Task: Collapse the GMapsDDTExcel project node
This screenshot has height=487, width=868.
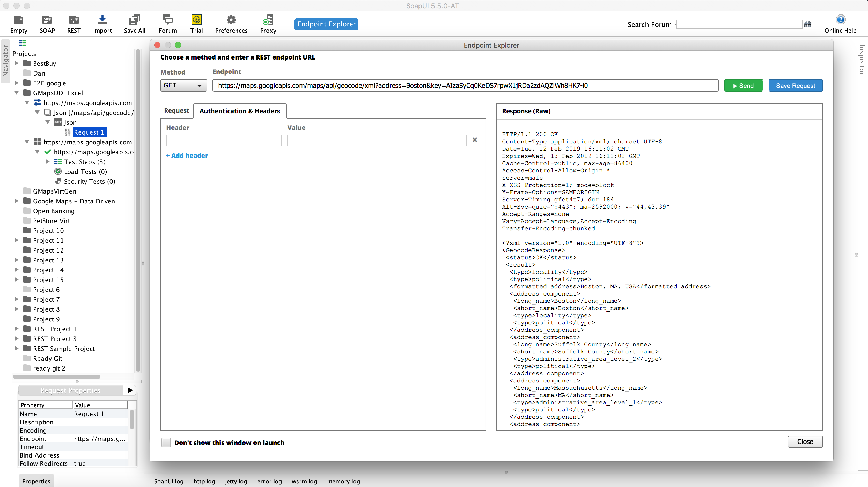Action: pos(17,93)
